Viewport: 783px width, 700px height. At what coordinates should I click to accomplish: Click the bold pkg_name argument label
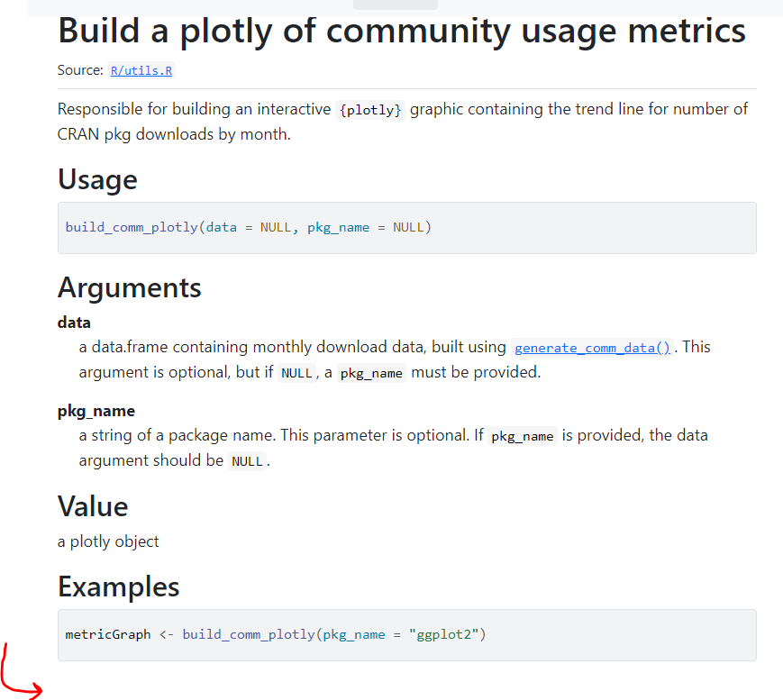(96, 410)
